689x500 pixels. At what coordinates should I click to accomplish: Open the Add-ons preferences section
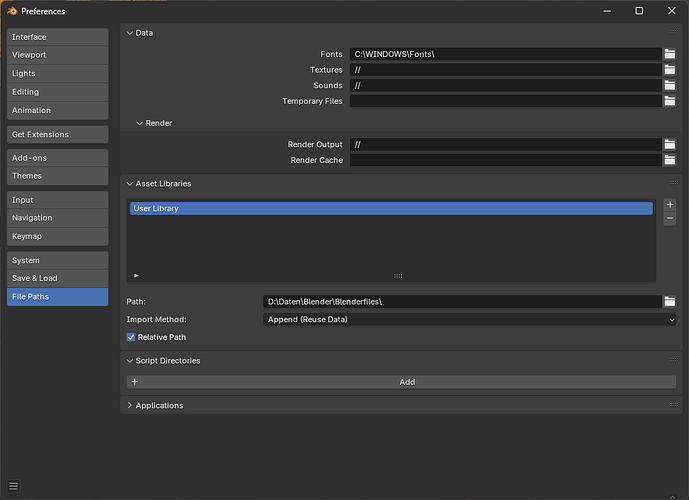(58, 158)
